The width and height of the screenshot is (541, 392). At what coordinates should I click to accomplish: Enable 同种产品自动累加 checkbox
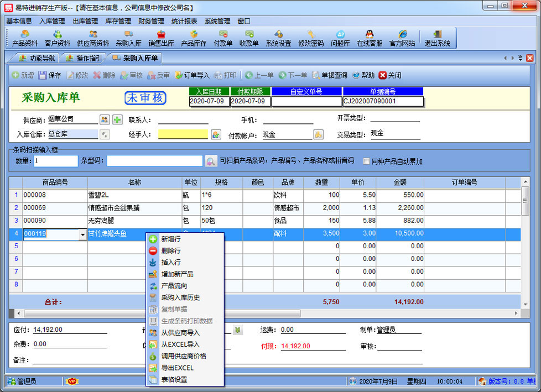tap(366, 161)
